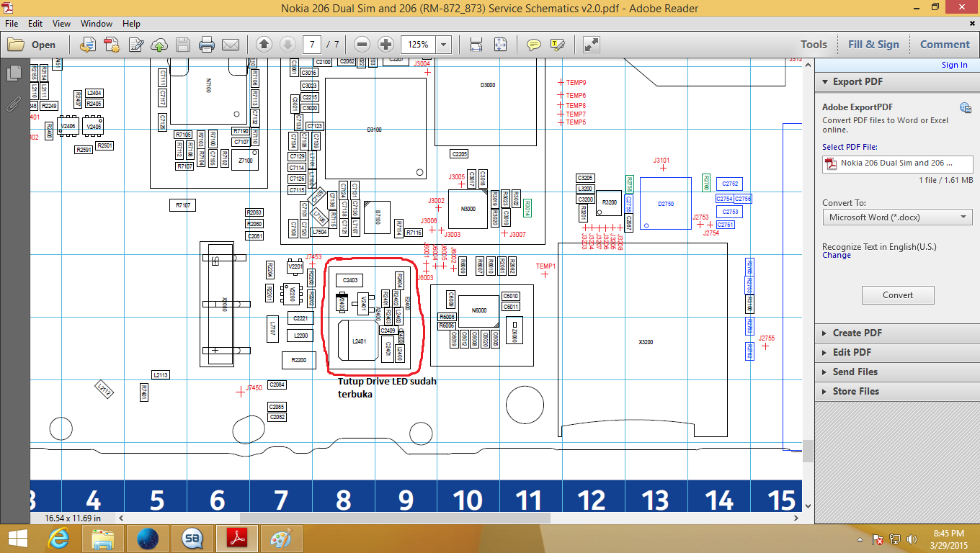Click the N6000 component on the schematic
Viewport: 980px width, 553px height.
pyautogui.click(x=478, y=310)
